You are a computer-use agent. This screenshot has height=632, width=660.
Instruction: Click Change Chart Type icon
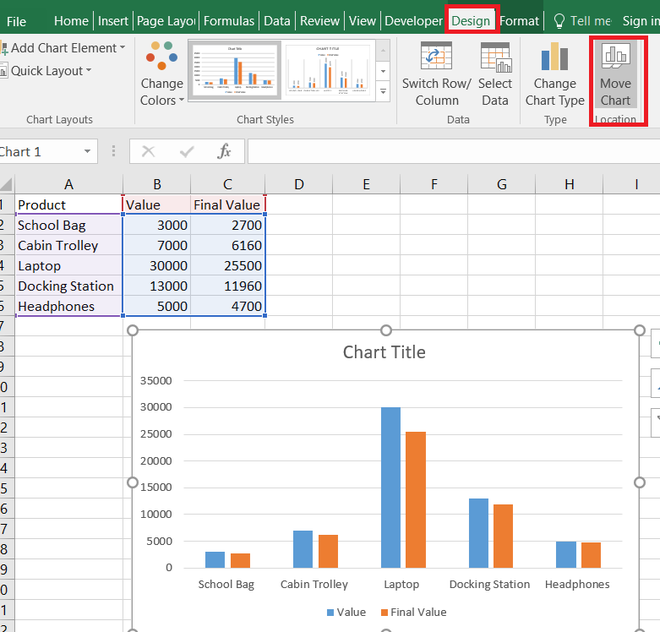click(555, 56)
